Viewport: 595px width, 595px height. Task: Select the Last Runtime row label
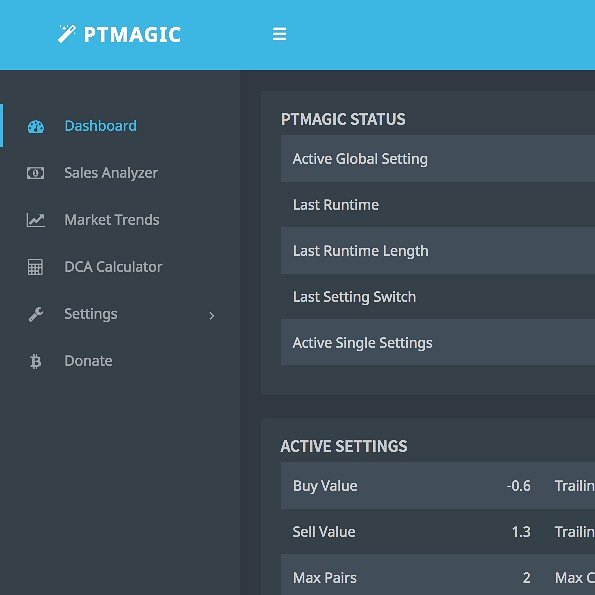coord(336,205)
